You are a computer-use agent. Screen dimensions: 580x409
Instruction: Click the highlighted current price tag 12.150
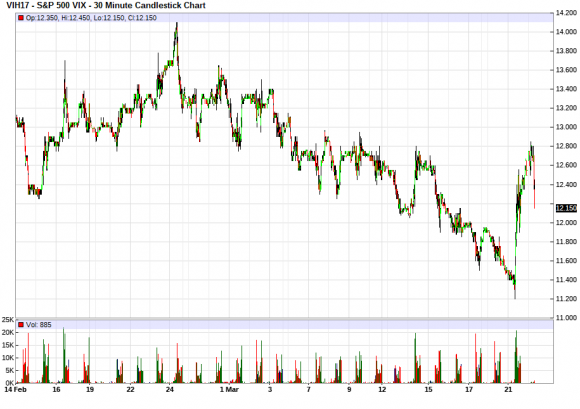[566, 208]
